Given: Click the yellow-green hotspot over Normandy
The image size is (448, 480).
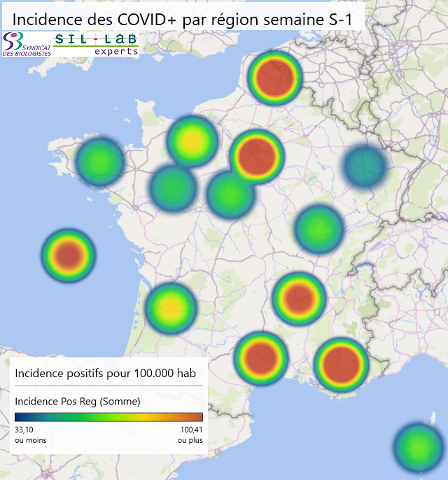Looking at the screenshot, I should 192,141.
